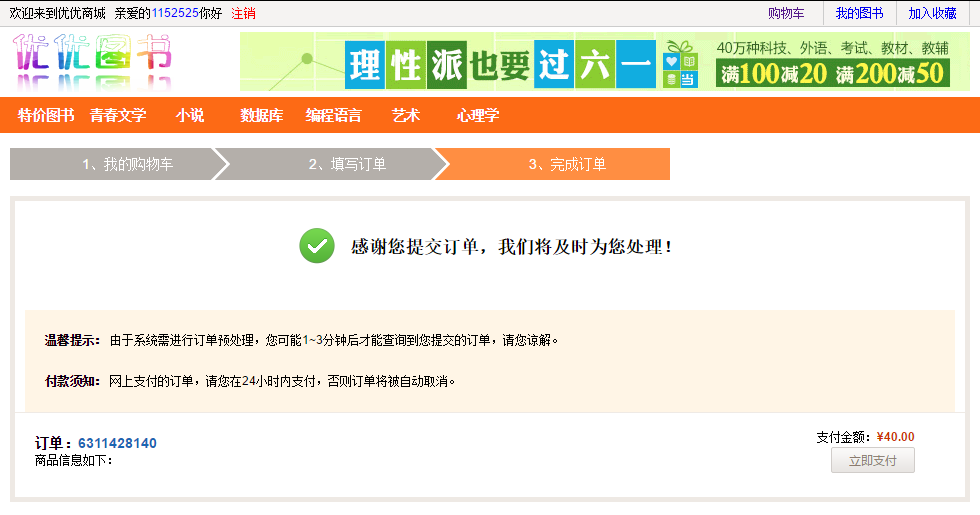Click the 付款须知 payment notice text

250,381
